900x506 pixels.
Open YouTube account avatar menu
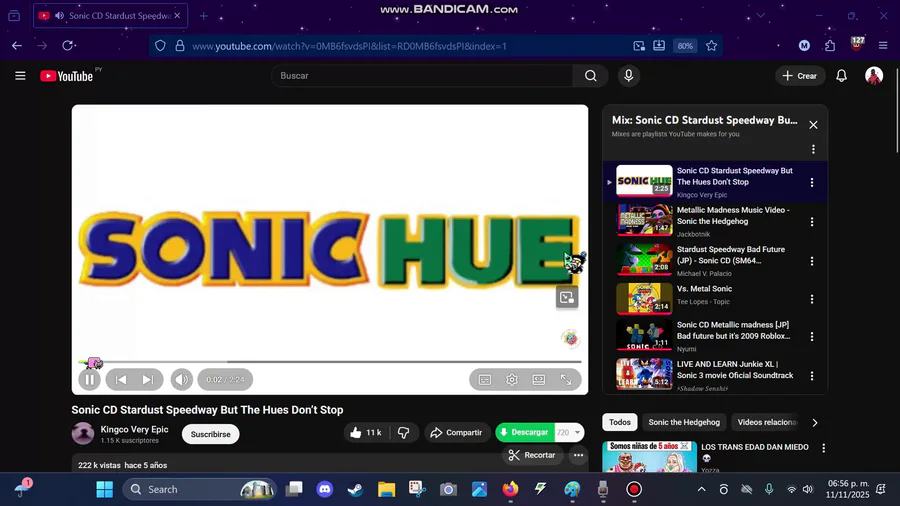874,76
